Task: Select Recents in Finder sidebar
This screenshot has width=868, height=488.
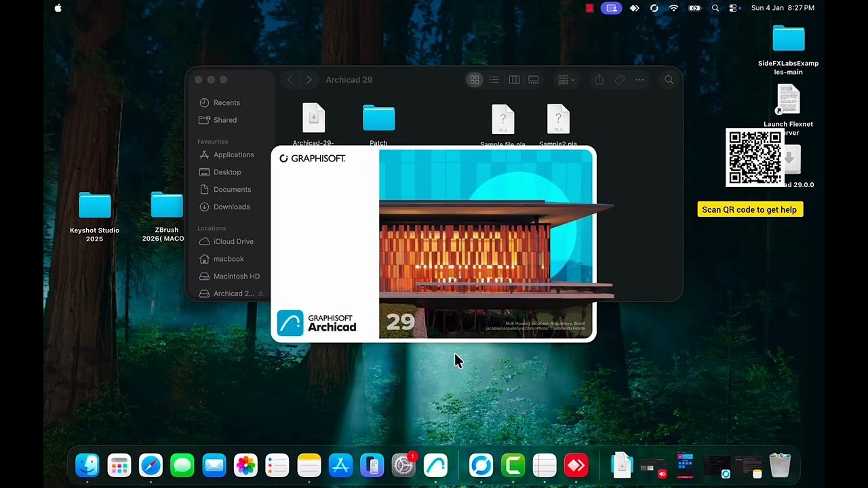Action: (226, 103)
